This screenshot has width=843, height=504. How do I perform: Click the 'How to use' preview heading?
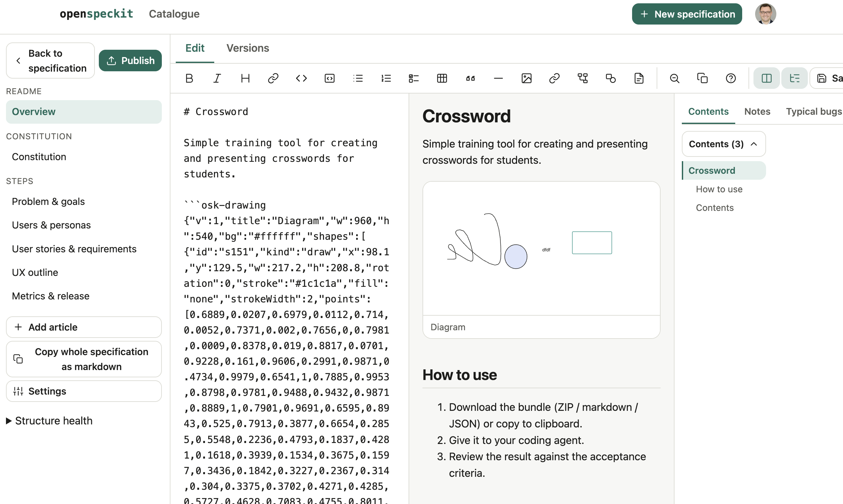tap(460, 375)
